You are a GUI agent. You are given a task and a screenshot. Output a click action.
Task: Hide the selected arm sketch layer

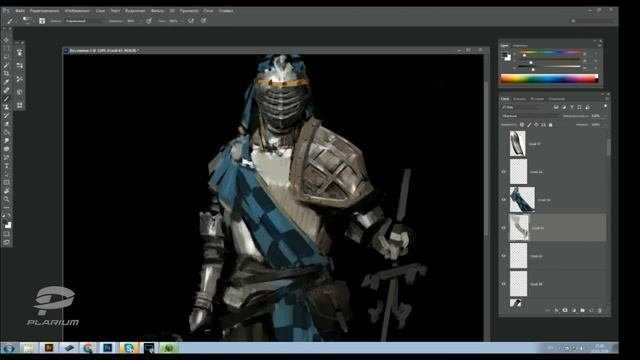504,228
